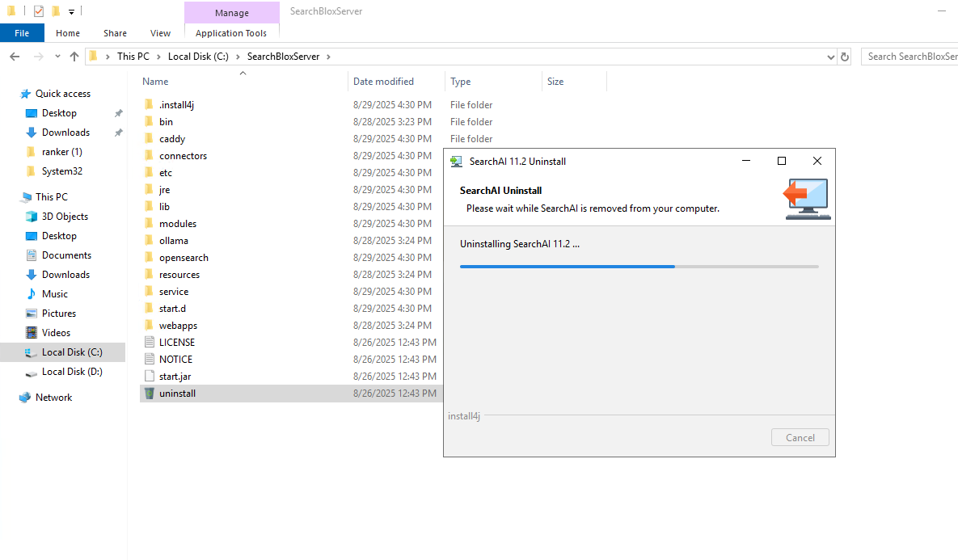
Task: Open Local Disk (D:) in sidebar
Action: [63, 371]
